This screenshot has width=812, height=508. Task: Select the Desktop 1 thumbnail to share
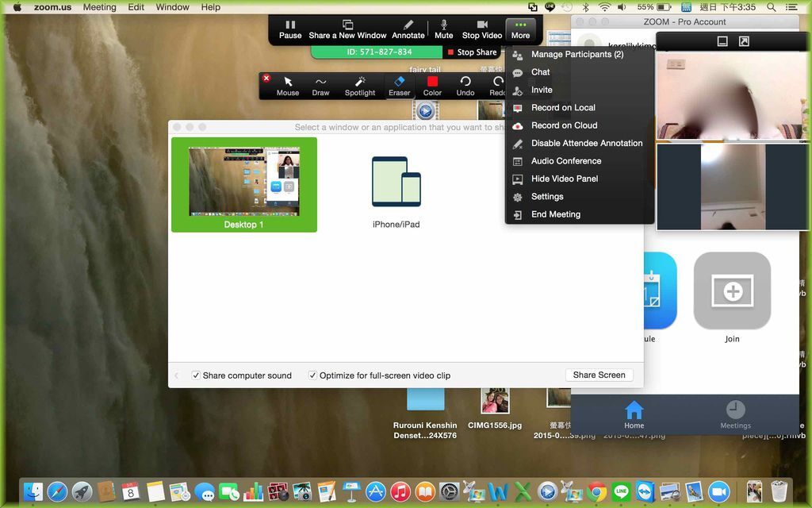pyautogui.click(x=244, y=184)
